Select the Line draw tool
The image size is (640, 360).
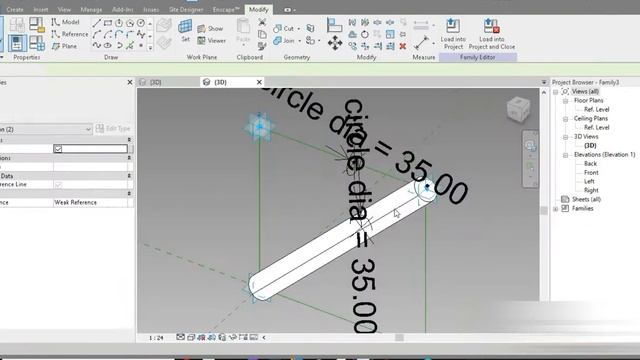97,23
